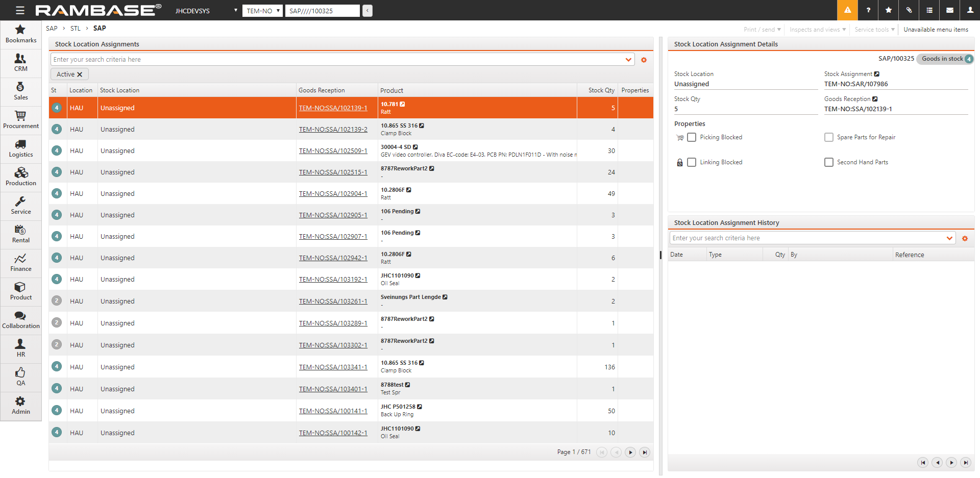Open the Inspects and views menu
The height and width of the screenshot is (478, 980).
pos(817,30)
